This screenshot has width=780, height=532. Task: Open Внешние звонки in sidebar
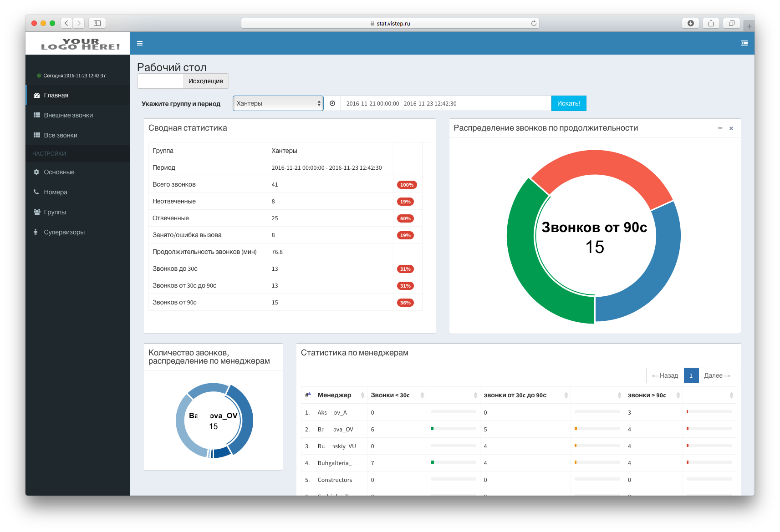tap(68, 115)
